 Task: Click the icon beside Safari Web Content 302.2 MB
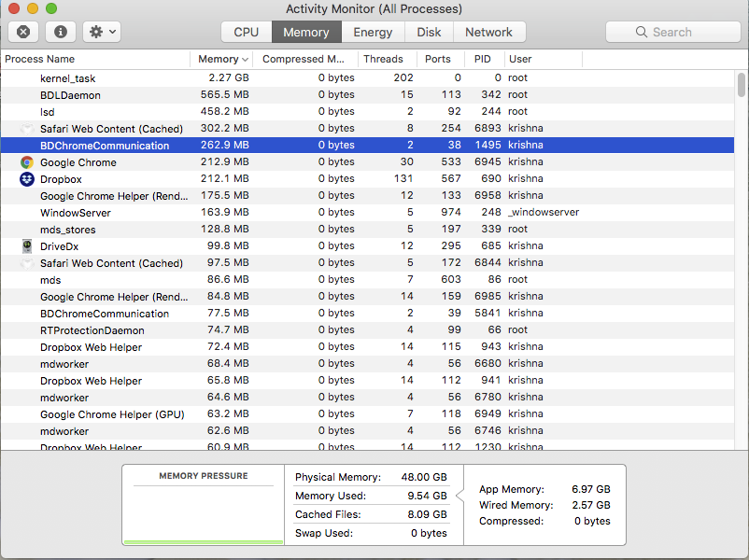click(x=27, y=129)
